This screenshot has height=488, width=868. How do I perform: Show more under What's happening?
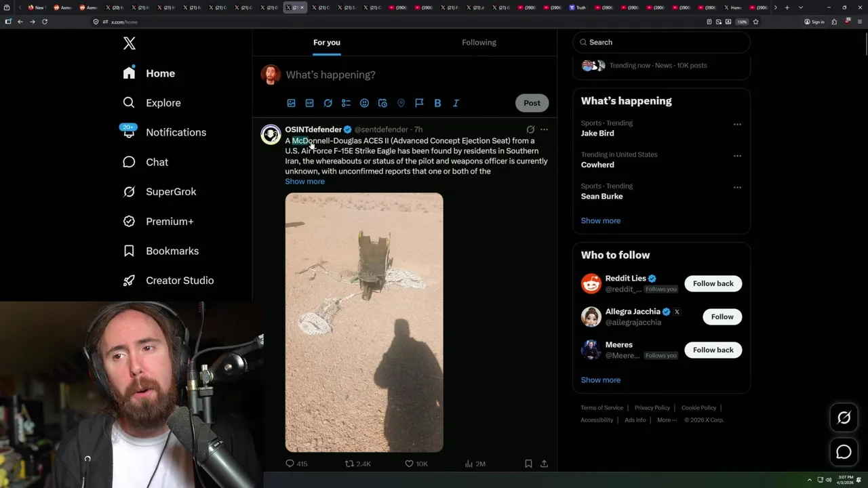[x=601, y=221]
